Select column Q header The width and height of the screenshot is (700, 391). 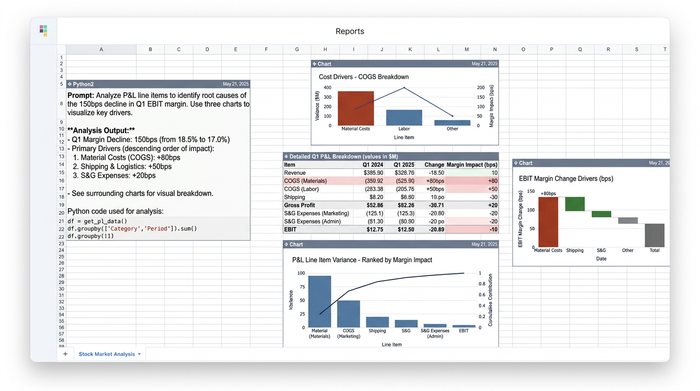click(580, 49)
